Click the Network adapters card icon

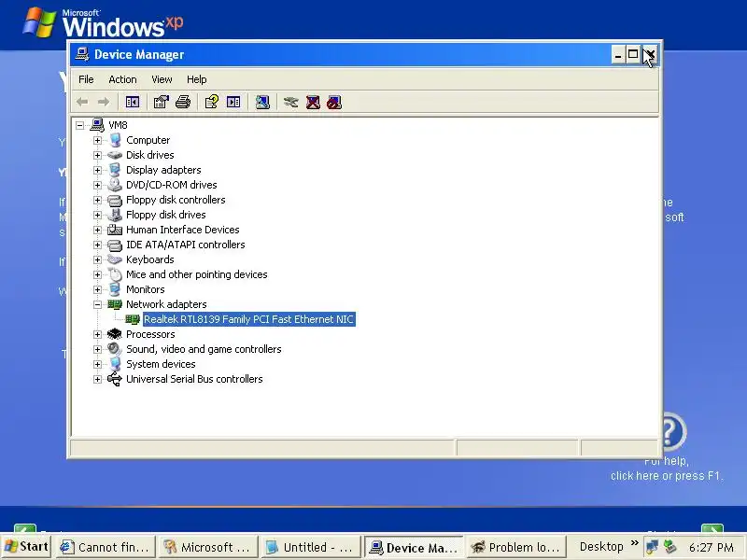(115, 304)
